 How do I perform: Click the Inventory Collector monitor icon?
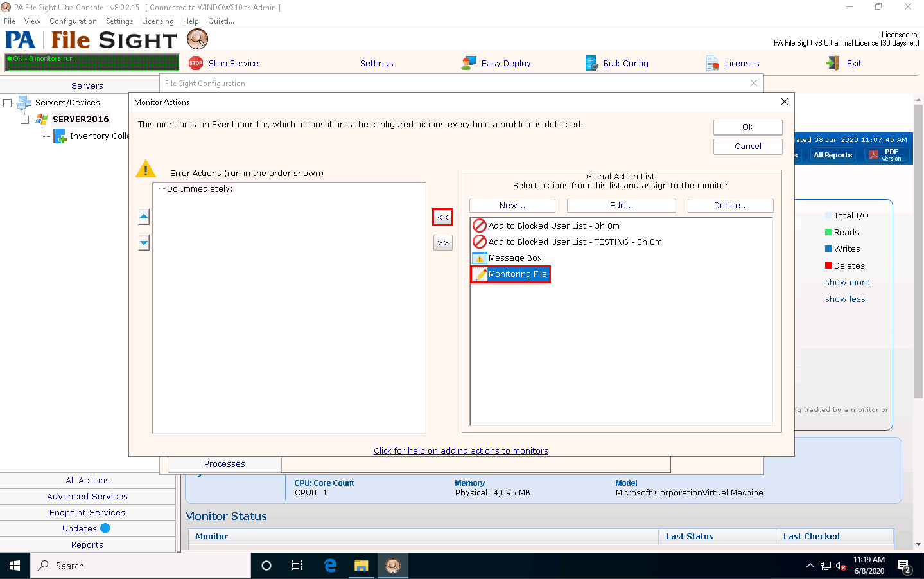pos(60,136)
